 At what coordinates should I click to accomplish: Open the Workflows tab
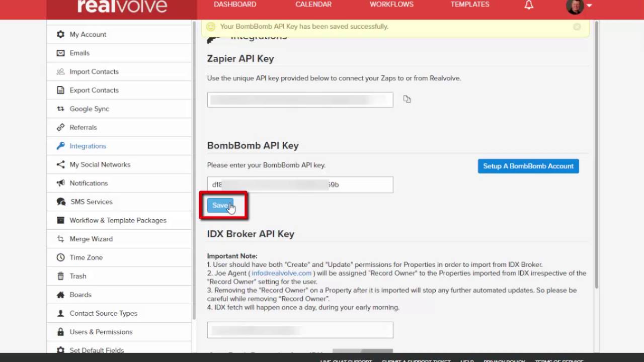point(391,5)
